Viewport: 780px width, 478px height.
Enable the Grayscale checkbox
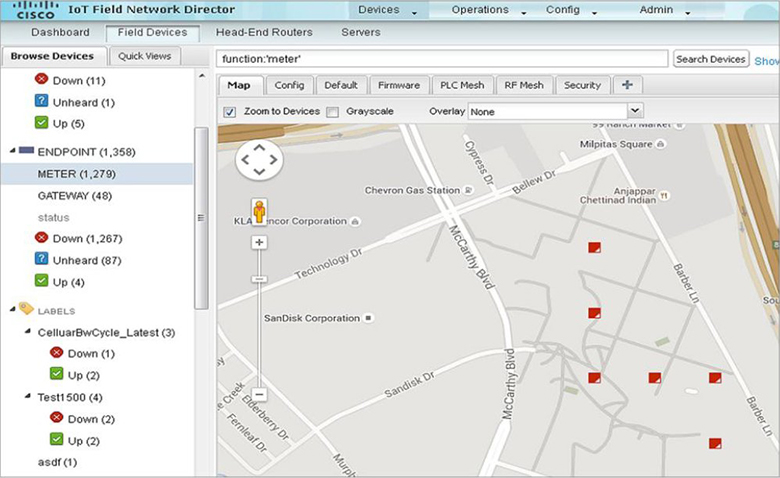point(333,111)
